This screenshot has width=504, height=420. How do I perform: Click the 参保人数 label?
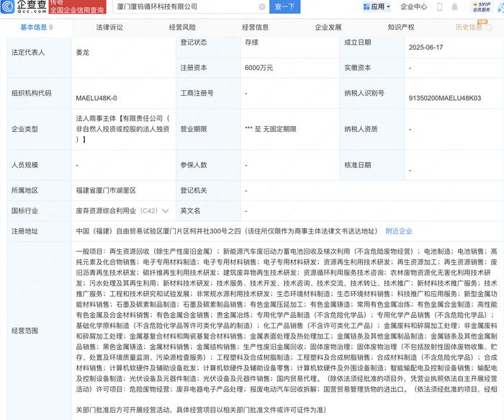click(x=194, y=165)
